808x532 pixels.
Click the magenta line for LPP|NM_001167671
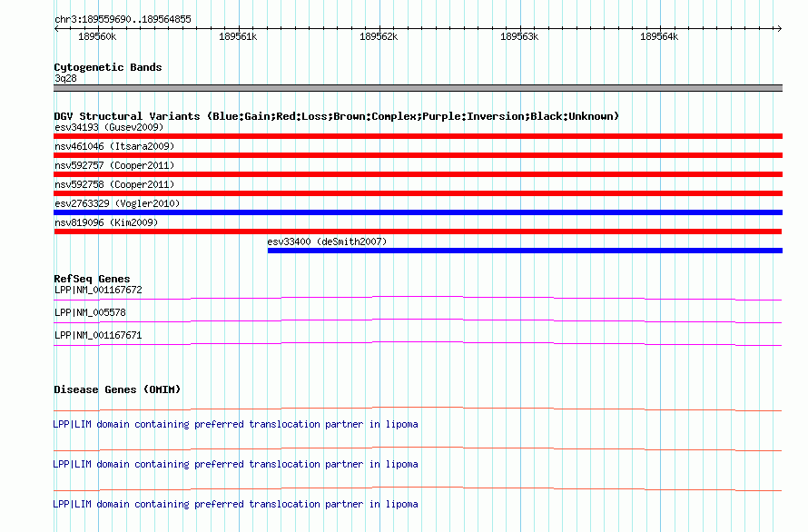point(418,343)
